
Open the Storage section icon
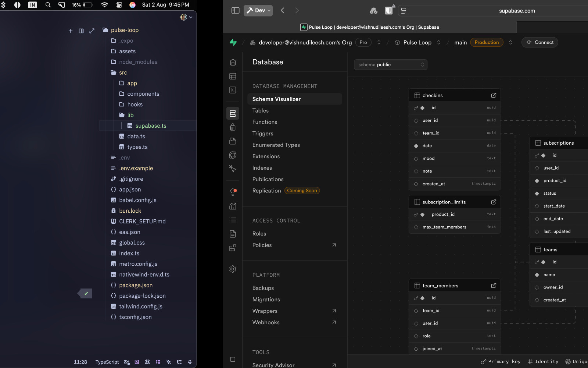233,141
